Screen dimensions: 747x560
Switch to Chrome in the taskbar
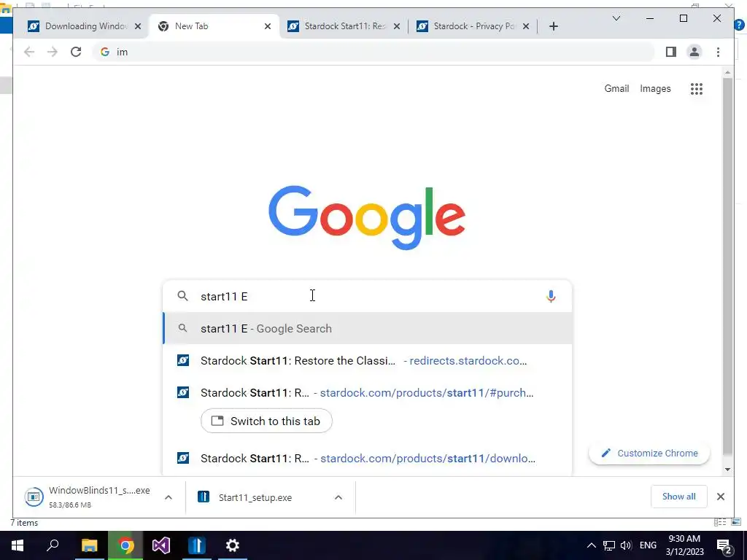(125, 545)
